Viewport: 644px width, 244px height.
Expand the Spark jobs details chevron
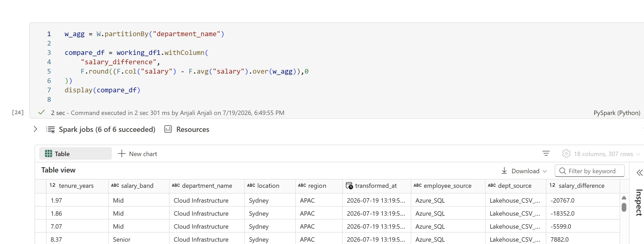point(36,129)
